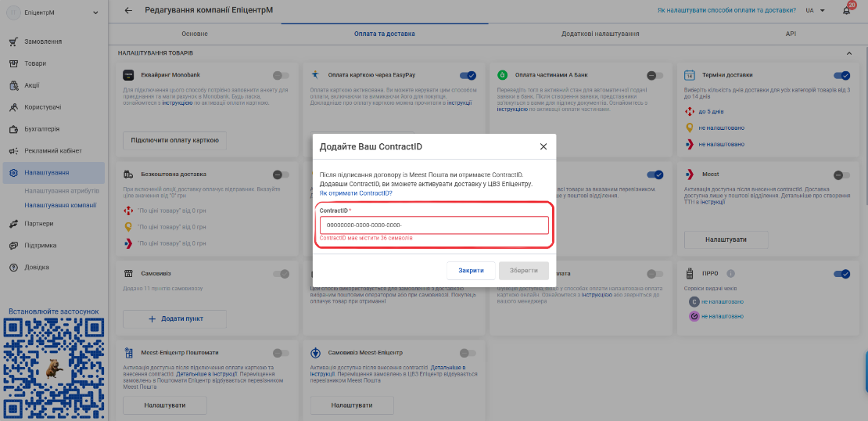Open the UA language dropdown
This screenshot has width=868, height=421.
click(x=815, y=10)
